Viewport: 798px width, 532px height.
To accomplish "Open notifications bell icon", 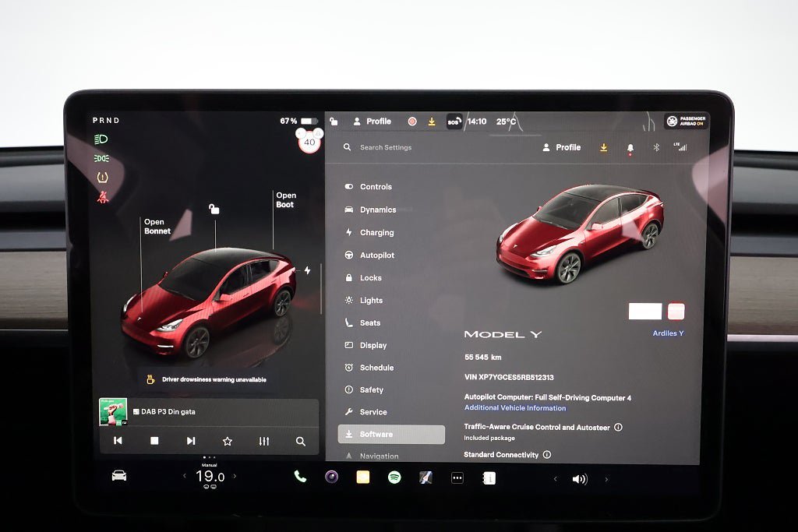I will 630,148.
